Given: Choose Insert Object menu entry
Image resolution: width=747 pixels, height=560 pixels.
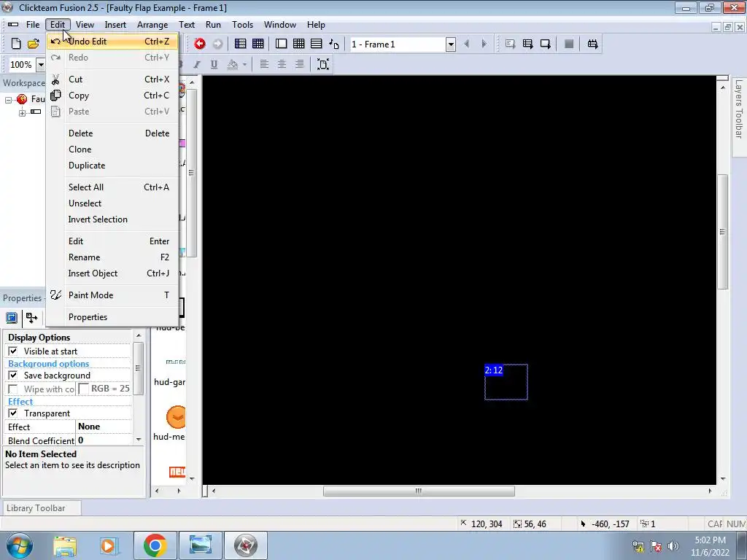Looking at the screenshot, I should click(112, 273).
